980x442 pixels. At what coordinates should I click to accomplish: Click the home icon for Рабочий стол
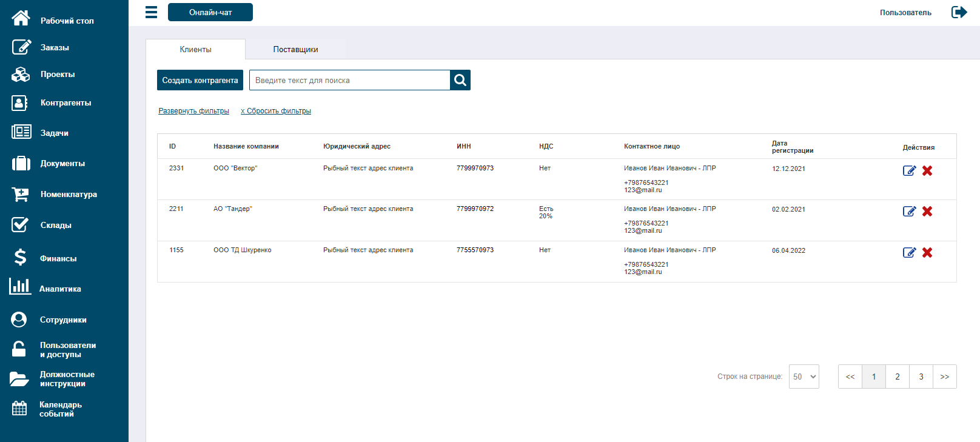[21, 18]
